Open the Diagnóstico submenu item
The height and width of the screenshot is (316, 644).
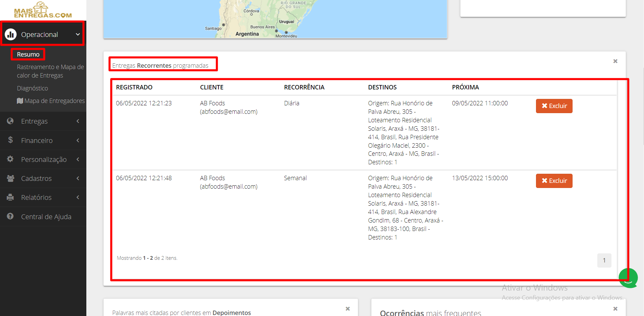click(x=33, y=88)
